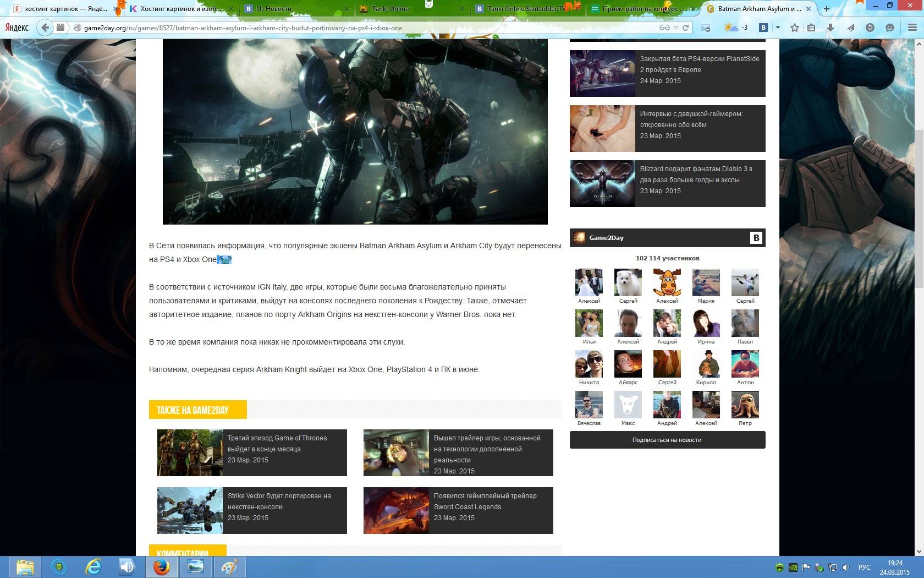Switch to 'Приём работ на конкурс' tab

(643, 9)
